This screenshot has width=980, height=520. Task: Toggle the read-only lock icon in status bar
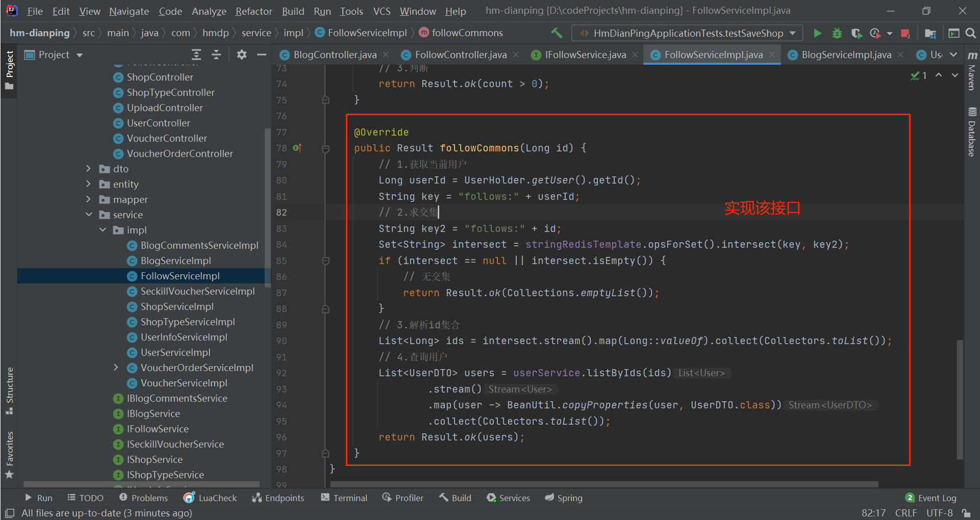(966, 513)
